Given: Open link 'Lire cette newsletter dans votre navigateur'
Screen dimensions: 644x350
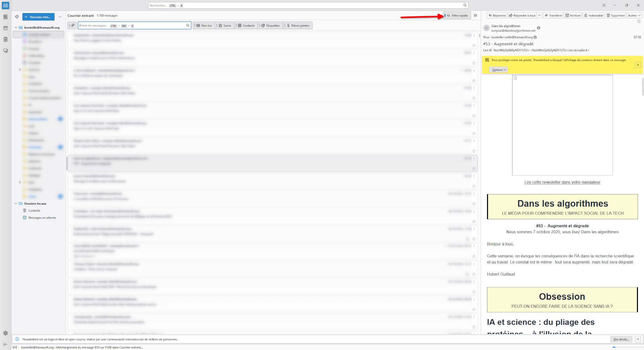Looking at the screenshot, I should [562, 182].
